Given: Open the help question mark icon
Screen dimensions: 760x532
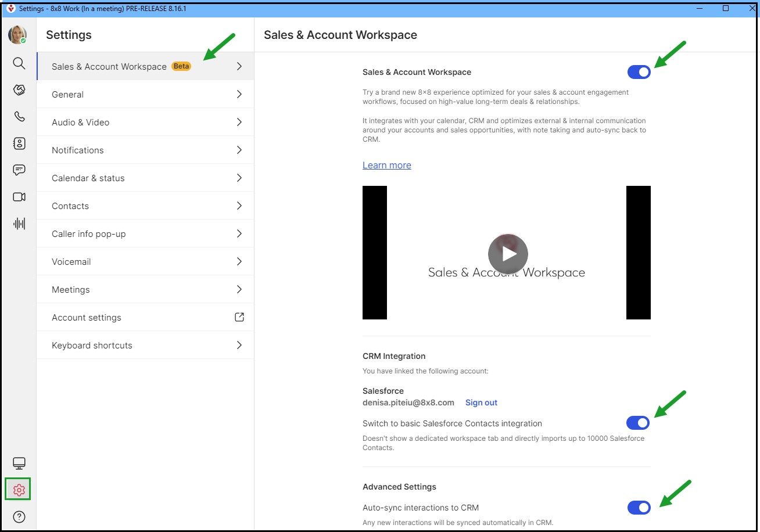Looking at the screenshot, I should 19,516.
